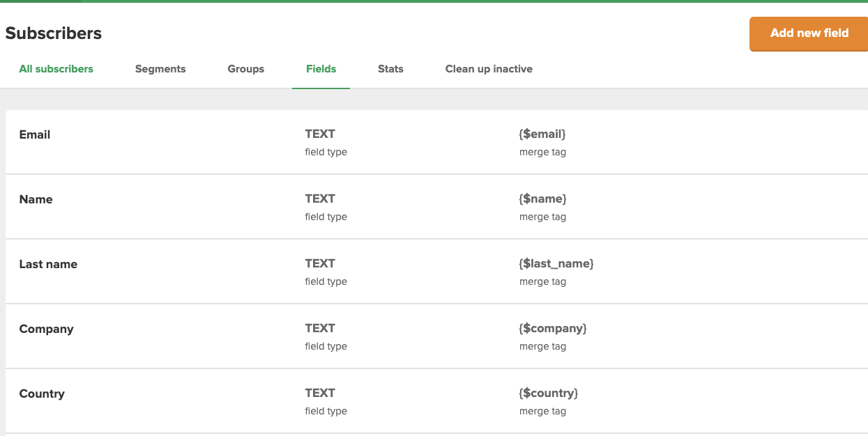Click the {$name} merge tag
The height and width of the screenshot is (436, 868).
543,198
